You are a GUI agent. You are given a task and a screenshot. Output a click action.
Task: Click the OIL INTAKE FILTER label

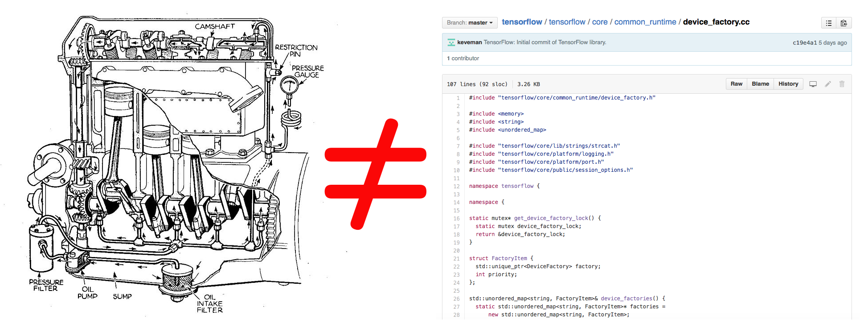(209, 303)
